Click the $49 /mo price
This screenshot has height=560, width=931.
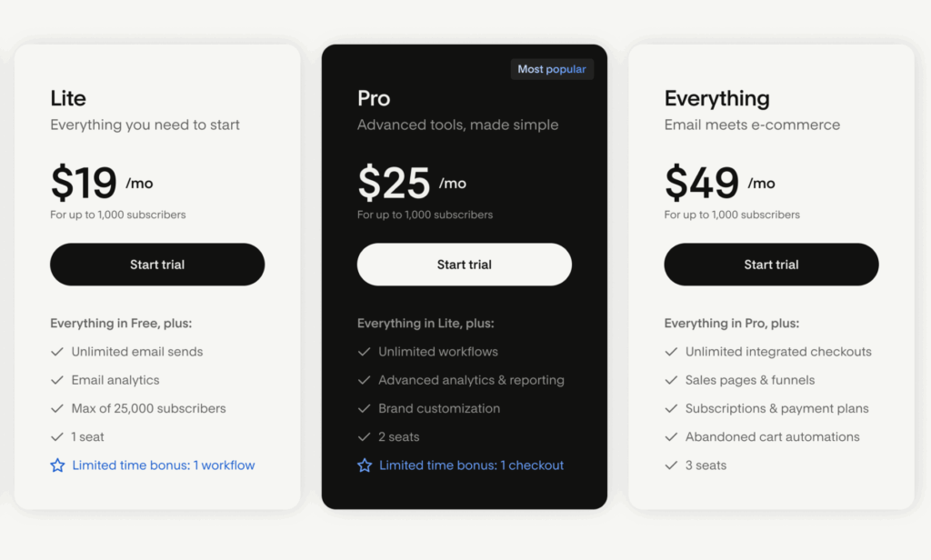click(719, 183)
